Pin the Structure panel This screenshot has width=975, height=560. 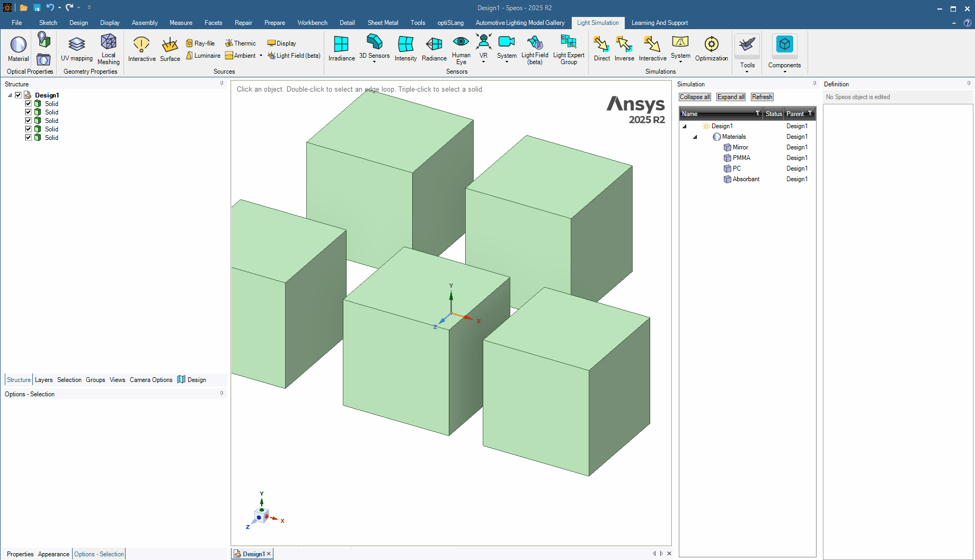click(221, 84)
